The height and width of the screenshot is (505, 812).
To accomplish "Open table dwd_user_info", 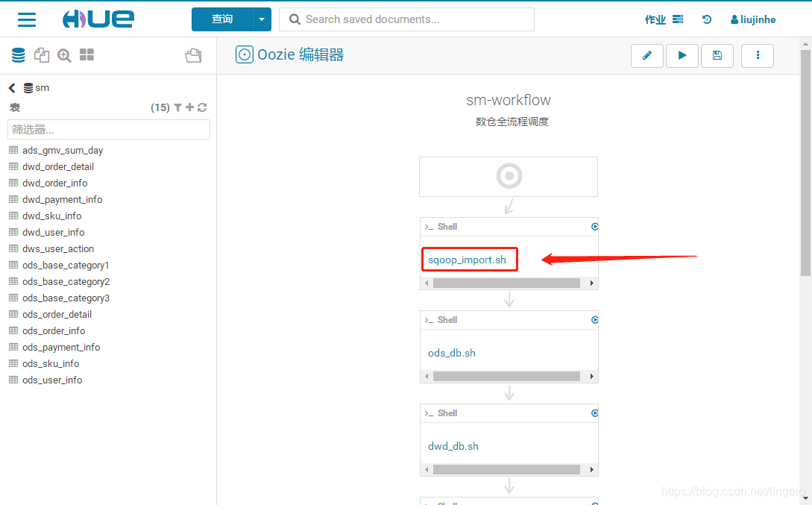I will pos(54,233).
